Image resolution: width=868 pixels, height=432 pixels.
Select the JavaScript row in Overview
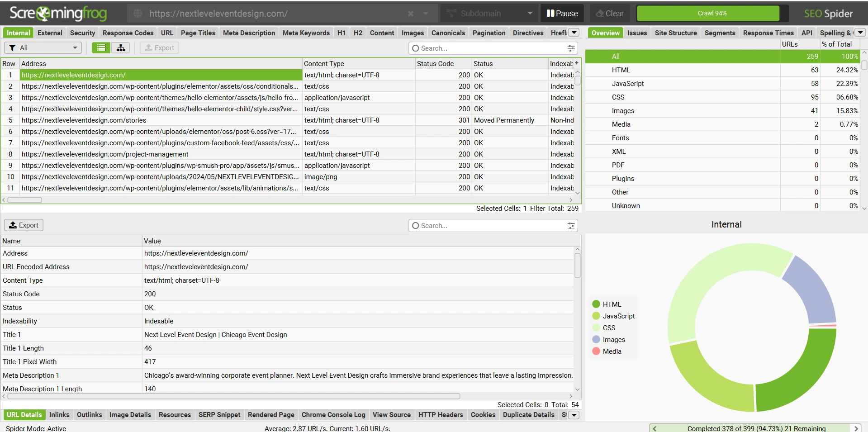[x=722, y=84]
